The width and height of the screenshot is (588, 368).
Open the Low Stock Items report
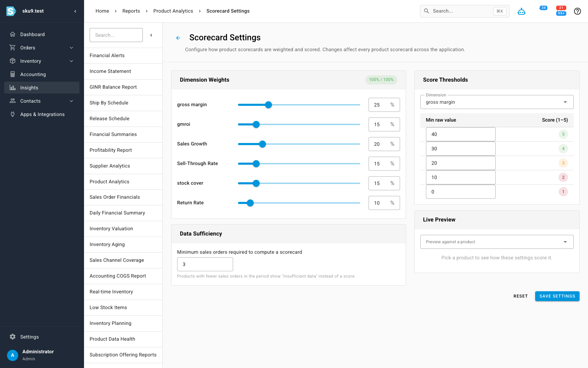click(123, 307)
